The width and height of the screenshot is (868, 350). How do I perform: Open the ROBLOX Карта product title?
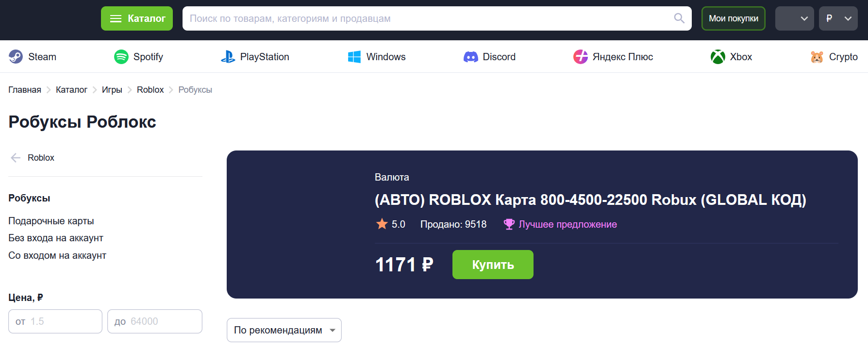[x=590, y=200]
